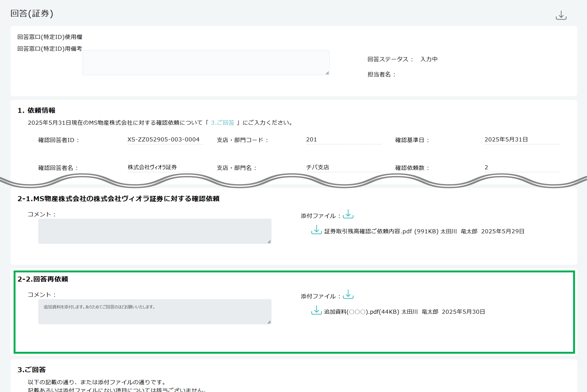Click the 2-2 回答再依頼 comment box

154,311
